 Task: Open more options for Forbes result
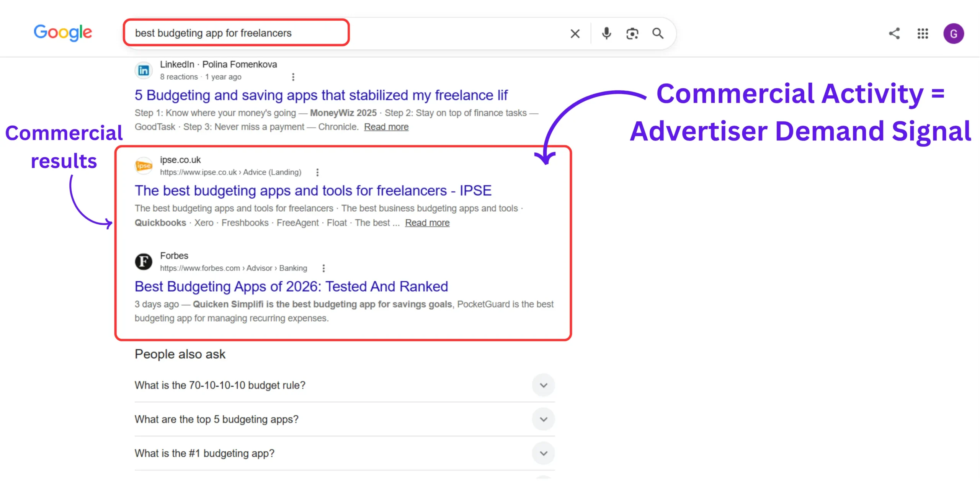[323, 268]
